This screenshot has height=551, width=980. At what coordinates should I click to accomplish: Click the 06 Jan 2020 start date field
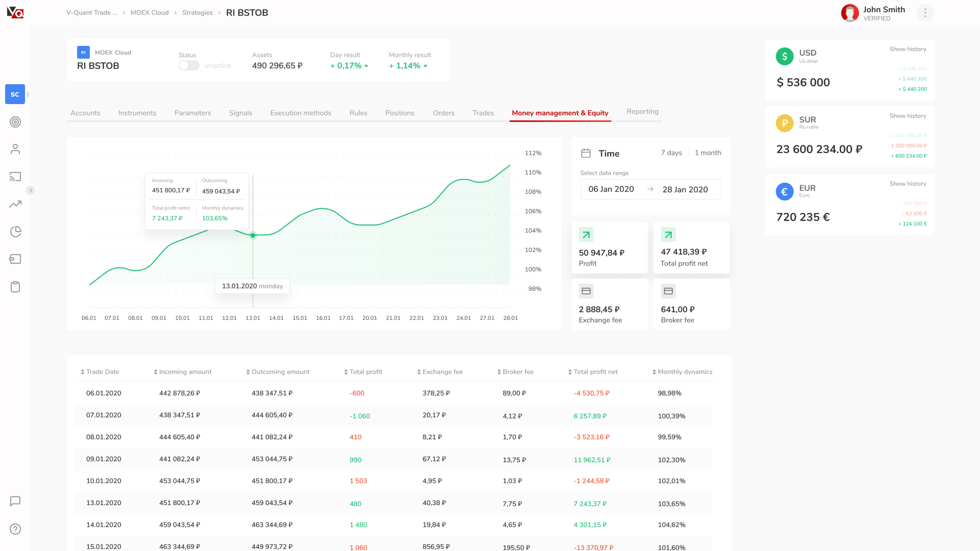tap(611, 189)
